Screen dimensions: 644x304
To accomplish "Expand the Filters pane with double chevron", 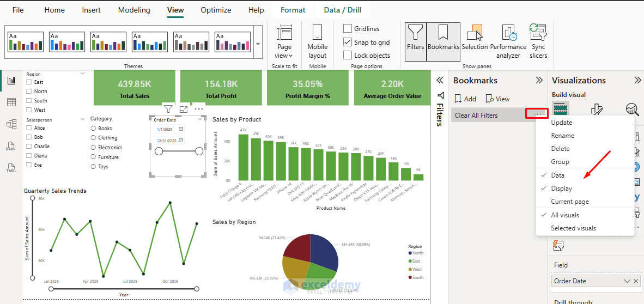I will pyautogui.click(x=440, y=80).
